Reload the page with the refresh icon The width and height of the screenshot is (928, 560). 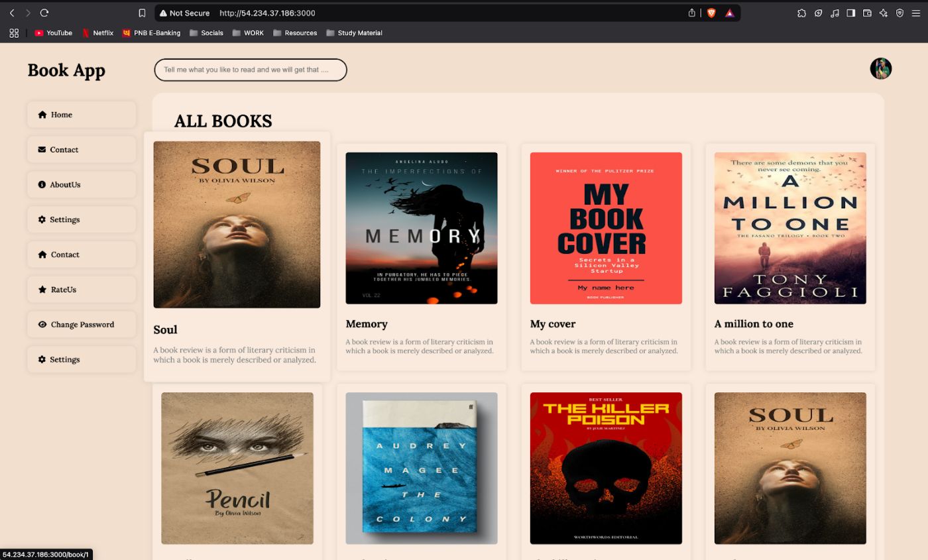point(44,13)
